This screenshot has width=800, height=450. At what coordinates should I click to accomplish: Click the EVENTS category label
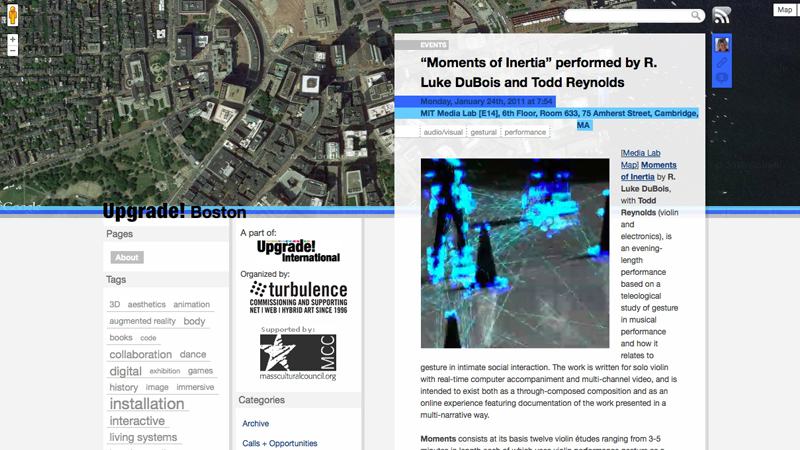pos(433,45)
